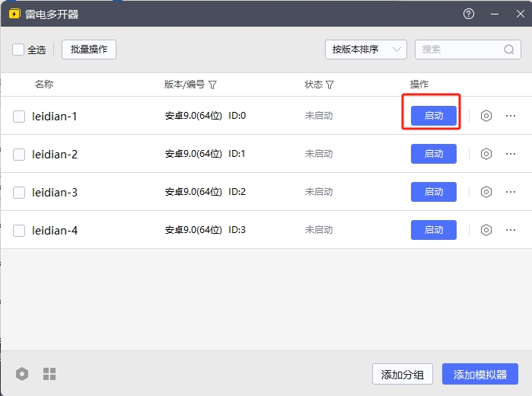Open filter funnel beside 状态 header
This screenshot has height=396, width=532.
tap(330, 85)
